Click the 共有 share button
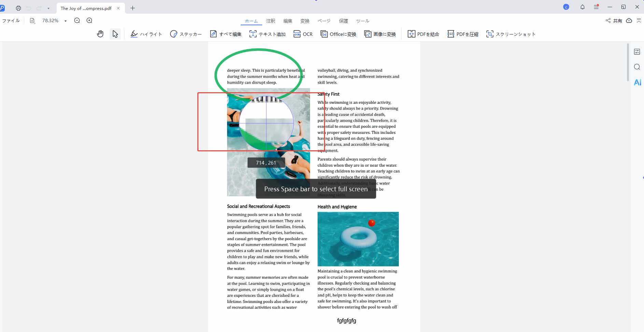644x332 pixels. (614, 21)
